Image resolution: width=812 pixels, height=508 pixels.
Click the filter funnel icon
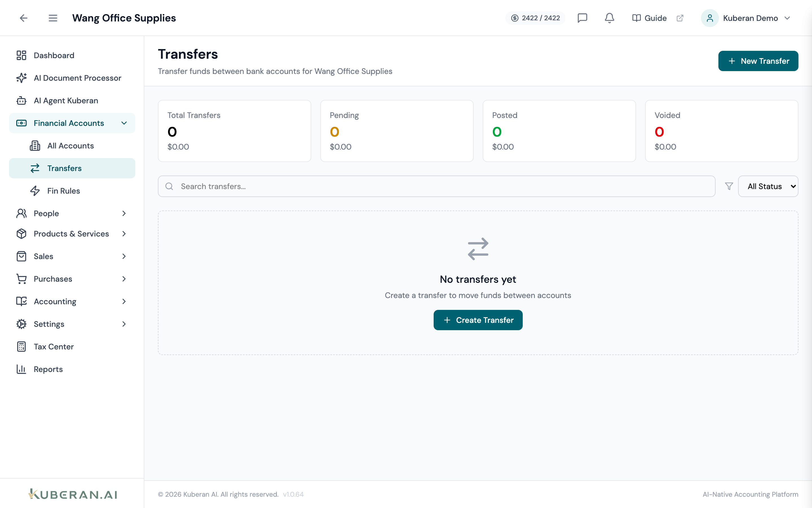click(729, 186)
